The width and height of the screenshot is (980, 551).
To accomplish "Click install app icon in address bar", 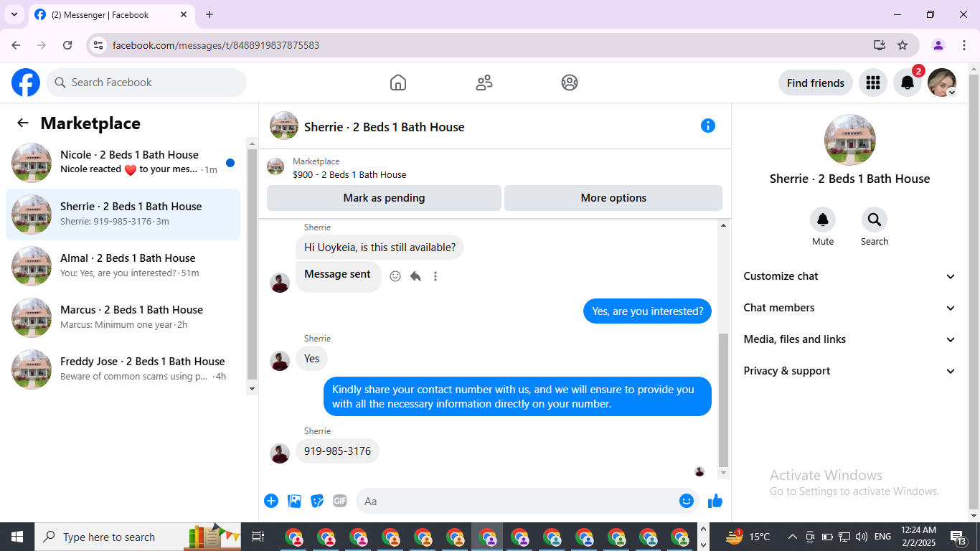I will pyautogui.click(x=880, y=45).
